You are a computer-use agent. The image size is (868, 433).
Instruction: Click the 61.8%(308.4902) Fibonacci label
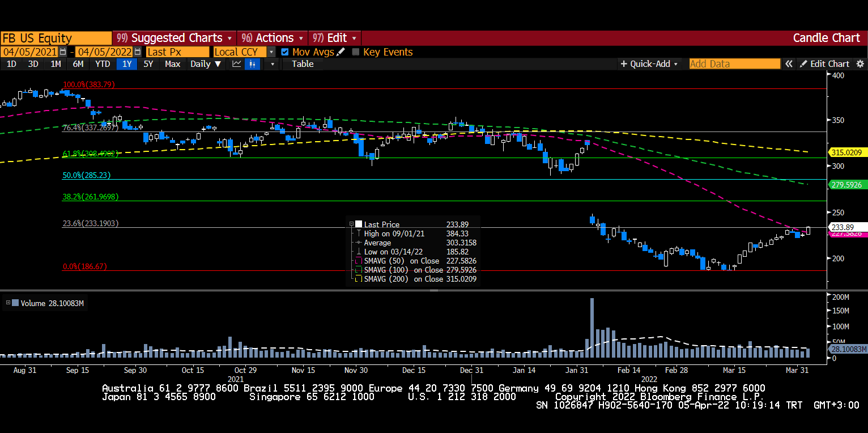pos(90,154)
